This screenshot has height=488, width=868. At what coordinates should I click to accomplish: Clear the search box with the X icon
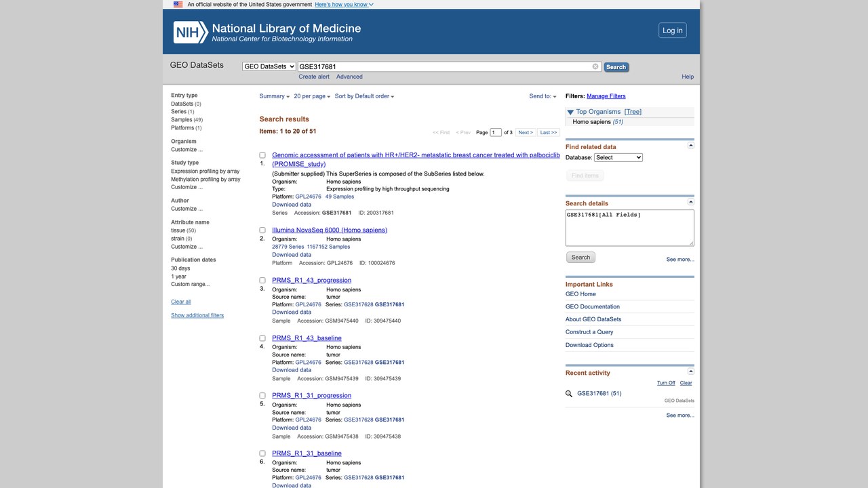pyautogui.click(x=595, y=66)
